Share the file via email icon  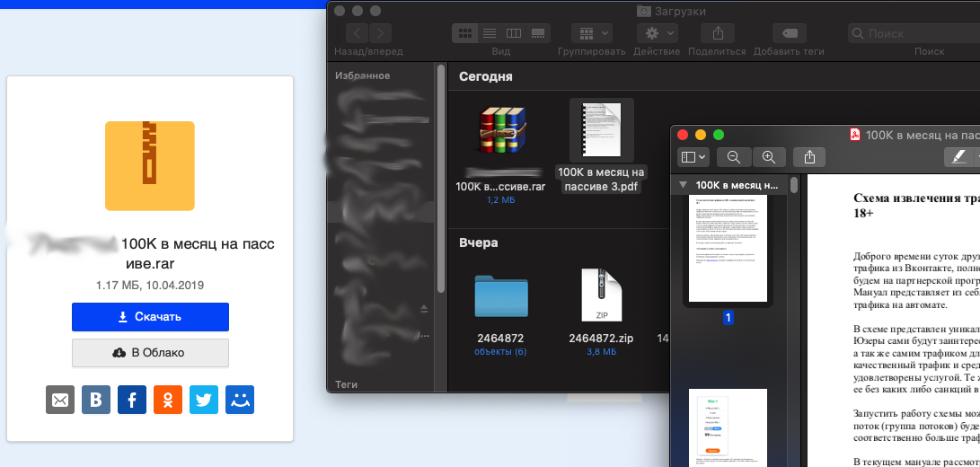60,400
